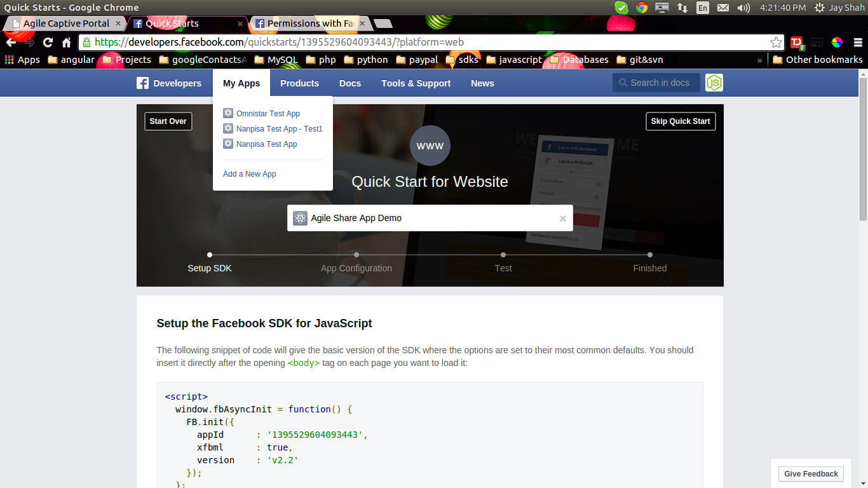The image size is (868, 488).
Task: Click the WWW circle icon
Action: 430,146
